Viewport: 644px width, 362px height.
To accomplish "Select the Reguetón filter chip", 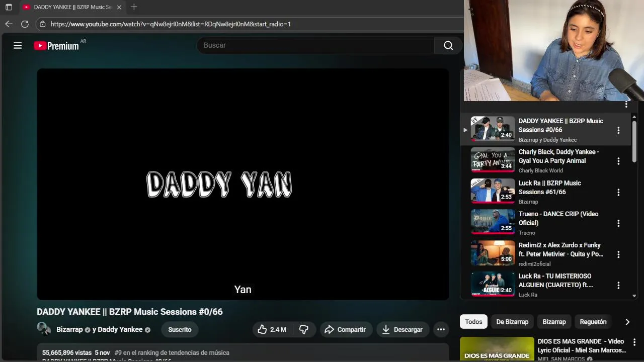I will coord(593,322).
